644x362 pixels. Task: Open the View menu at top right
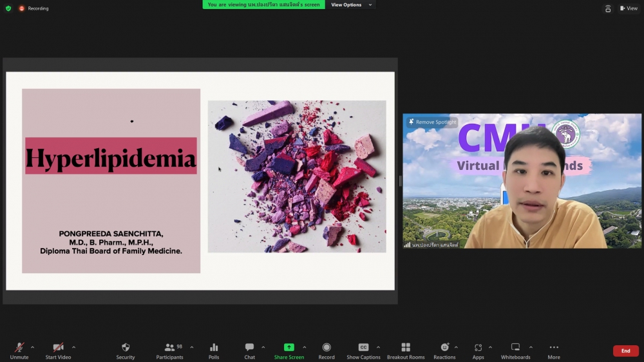(629, 8)
